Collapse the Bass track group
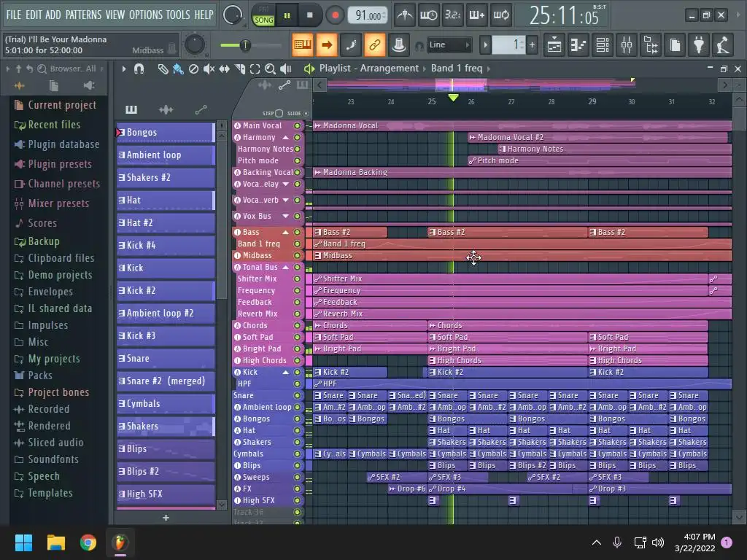Image resolution: width=747 pixels, height=560 pixels. coord(286,233)
